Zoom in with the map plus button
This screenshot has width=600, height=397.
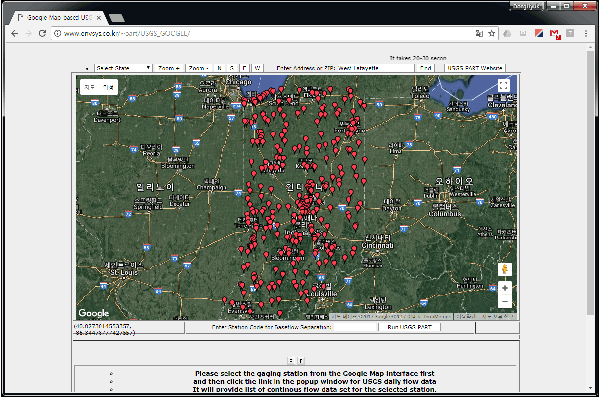[x=505, y=288]
